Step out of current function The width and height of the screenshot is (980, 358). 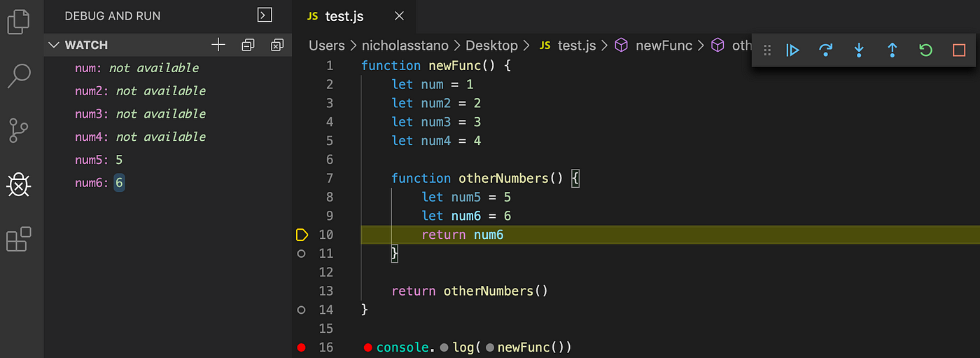click(892, 50)
